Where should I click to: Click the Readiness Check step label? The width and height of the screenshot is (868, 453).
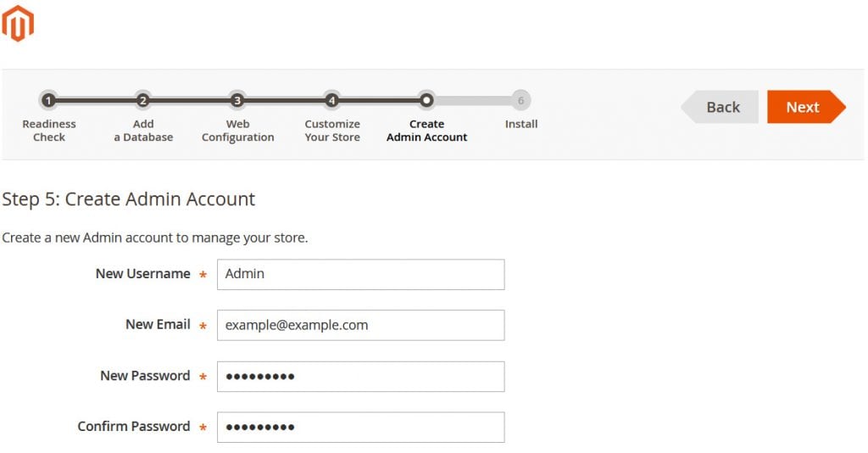tap(49, 131)
